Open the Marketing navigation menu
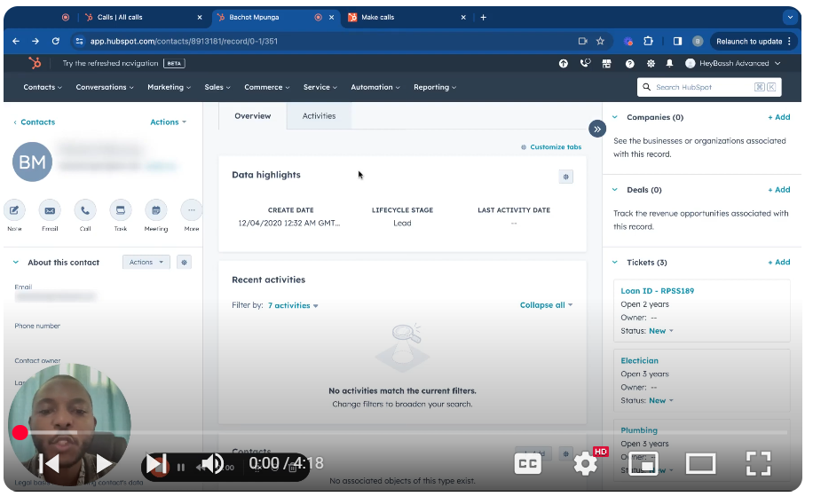Screen dimensions: 813x504 pyautogui.click(x=169, y=87)
